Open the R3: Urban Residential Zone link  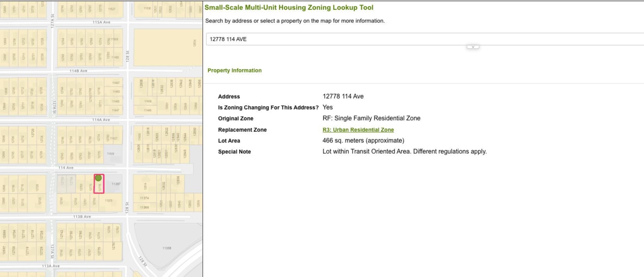[358, 130]
